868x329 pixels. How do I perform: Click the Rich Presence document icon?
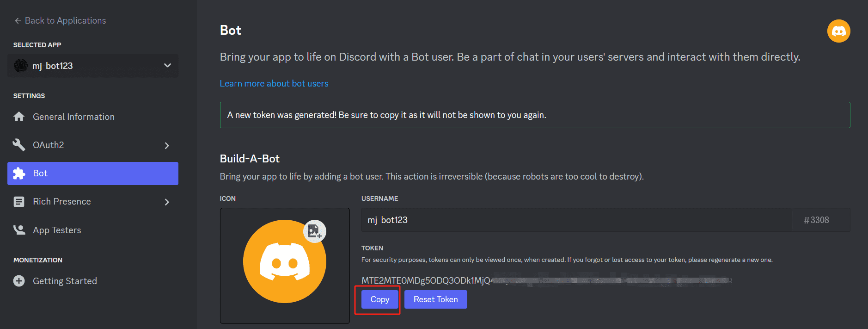[19, 202]
